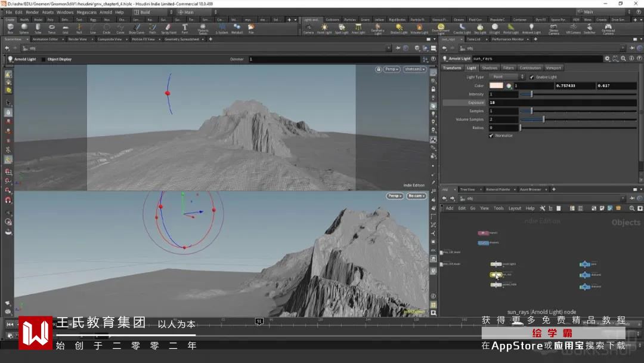Screen dimensions: 644x363
Task: Open the No cam dropdown in lower viewport
Action: [416, 196]
